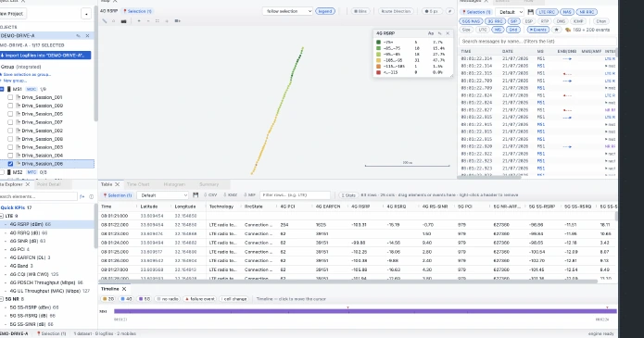This screenshot has height=338, width=644.
Task: Click Selection (1) pin in Table toolbar
Action: [118, 195]
